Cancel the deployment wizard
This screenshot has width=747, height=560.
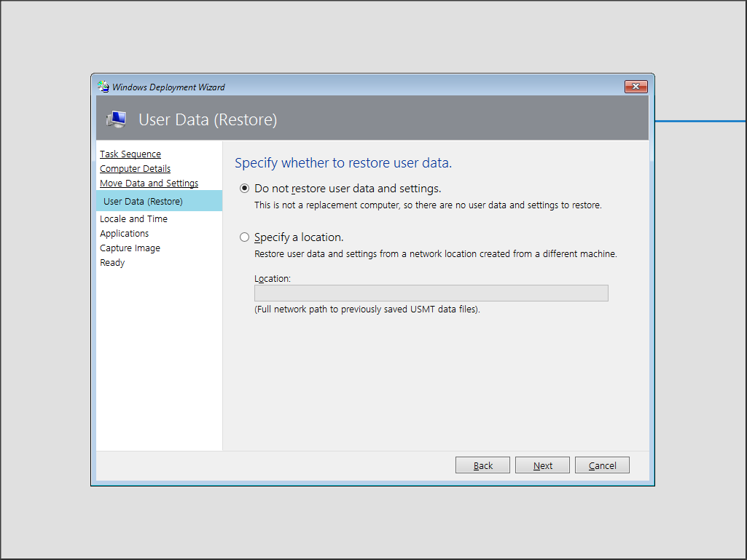tap(602, 465)
